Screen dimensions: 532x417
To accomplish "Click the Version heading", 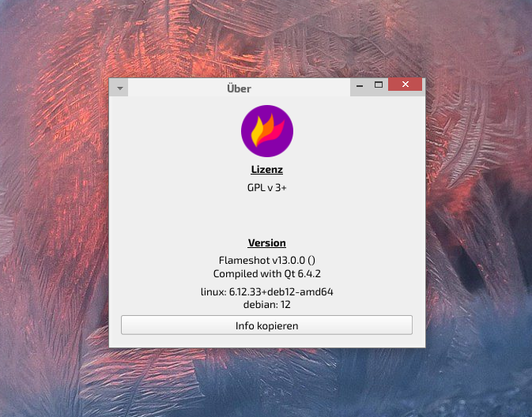I will point(267,242).
